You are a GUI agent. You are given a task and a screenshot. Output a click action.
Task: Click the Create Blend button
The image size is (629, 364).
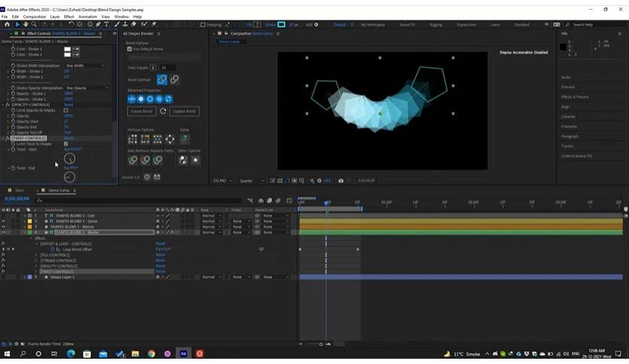[141, 111]
